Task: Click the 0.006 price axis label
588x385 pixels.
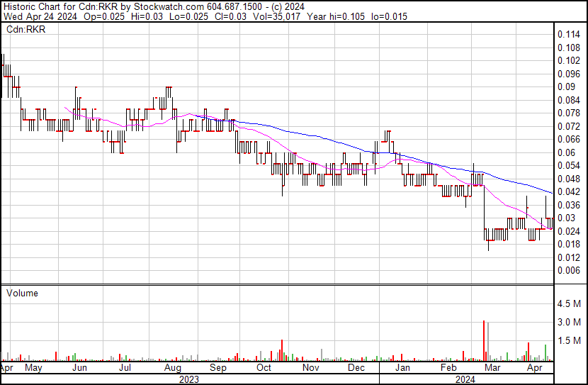Action: tap(568, 270)
